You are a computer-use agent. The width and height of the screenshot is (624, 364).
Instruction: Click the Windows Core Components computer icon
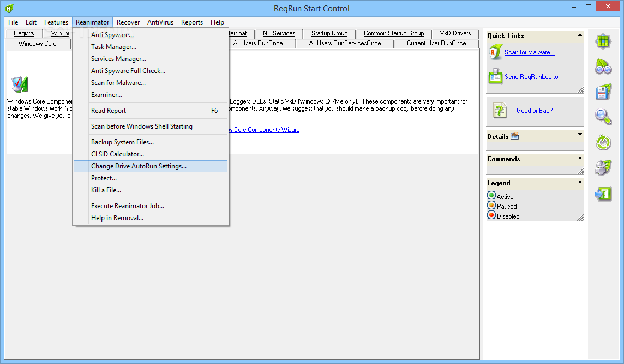[20, 84]
